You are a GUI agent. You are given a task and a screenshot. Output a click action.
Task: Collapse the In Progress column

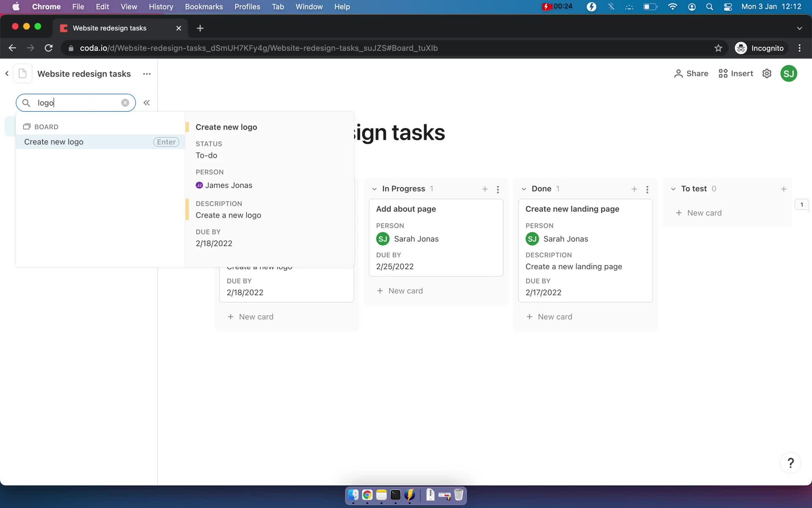pyautogui.click(x=374, y=189)
